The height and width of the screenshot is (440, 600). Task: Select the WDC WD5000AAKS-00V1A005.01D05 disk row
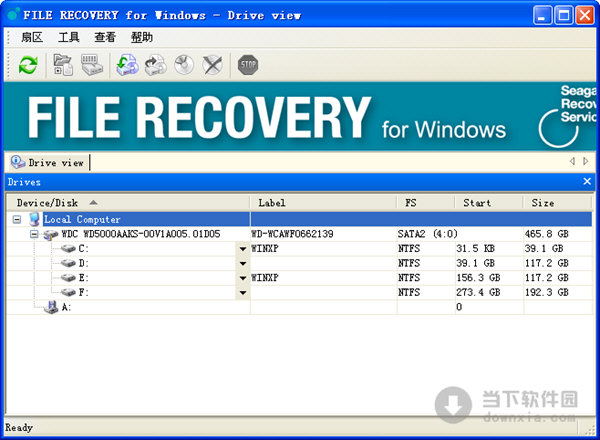pyautogui.click(x=299, y=234)
